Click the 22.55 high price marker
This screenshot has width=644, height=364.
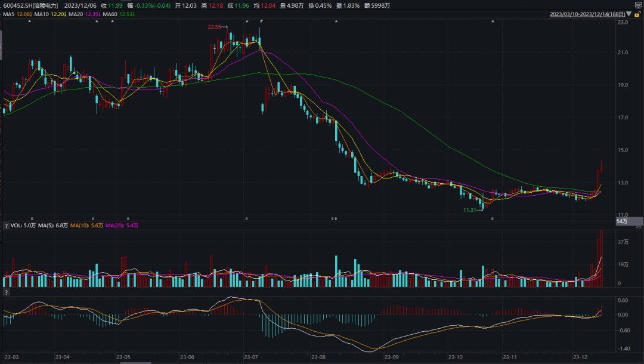point(215,27)
